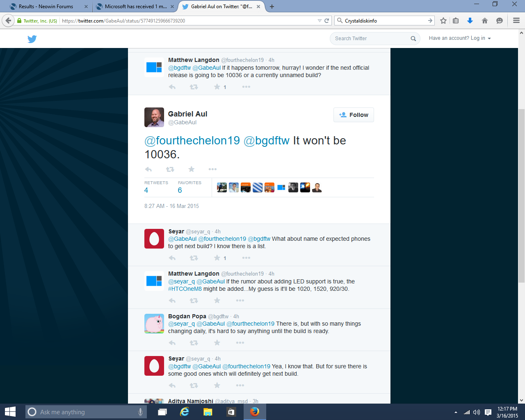Open Gabriel Aul's profile photo

pyautogui.click(x=154, y=117)
